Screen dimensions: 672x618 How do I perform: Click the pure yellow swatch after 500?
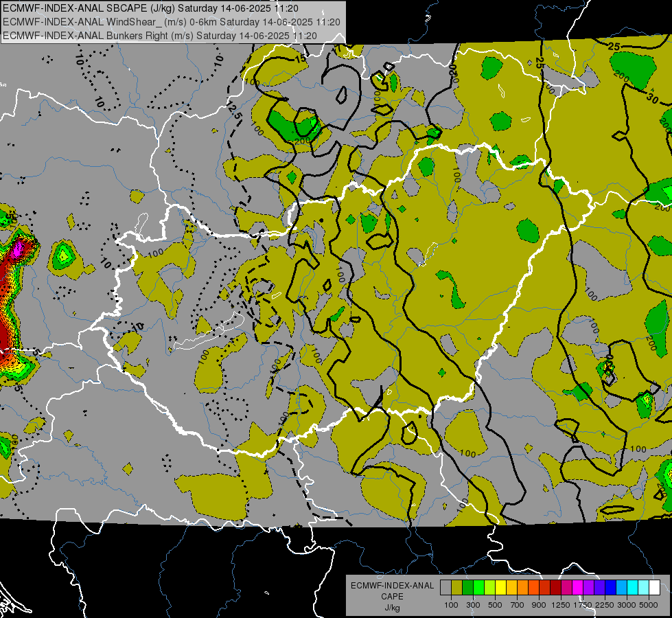point(500,588)
